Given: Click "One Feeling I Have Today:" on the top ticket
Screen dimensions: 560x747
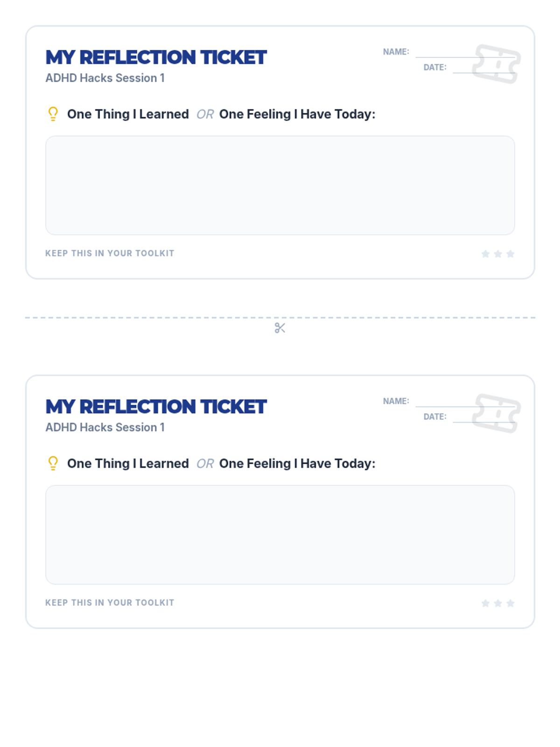Looking at the screenshot, I should click(297, 114).
